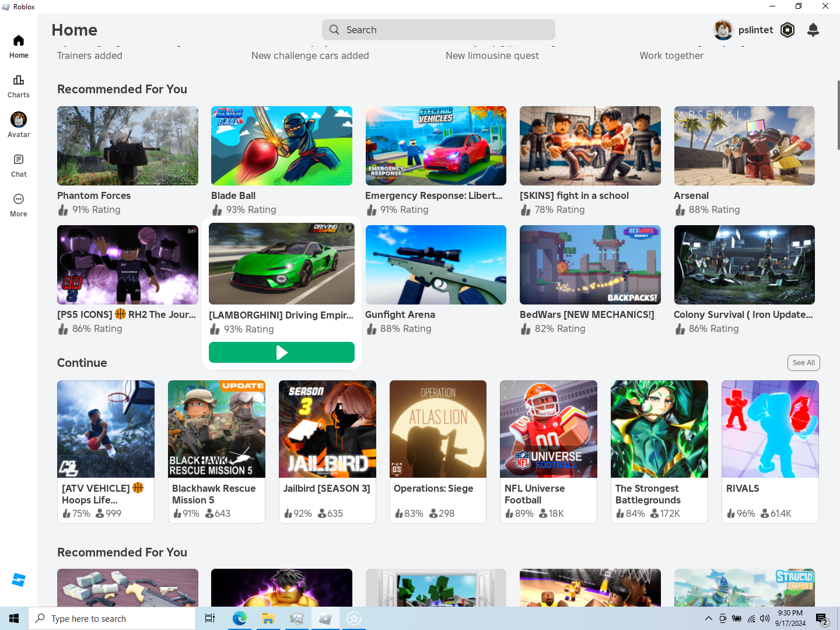Click the page vertical scrollbar
Screen dimensions: 840x630
click(x=838, y=115)
